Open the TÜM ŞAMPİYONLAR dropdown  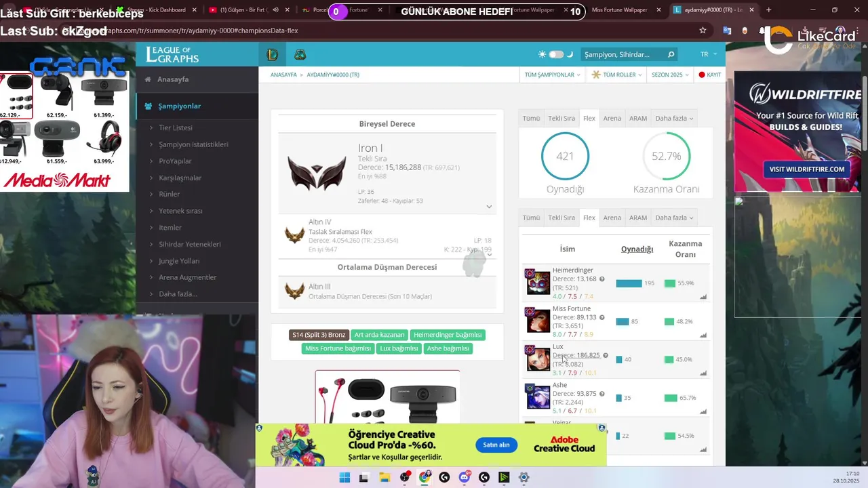[552, 75]
